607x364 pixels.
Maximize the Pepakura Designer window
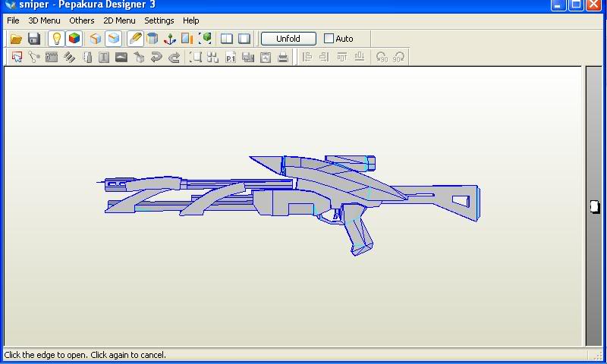click(576, 5)
